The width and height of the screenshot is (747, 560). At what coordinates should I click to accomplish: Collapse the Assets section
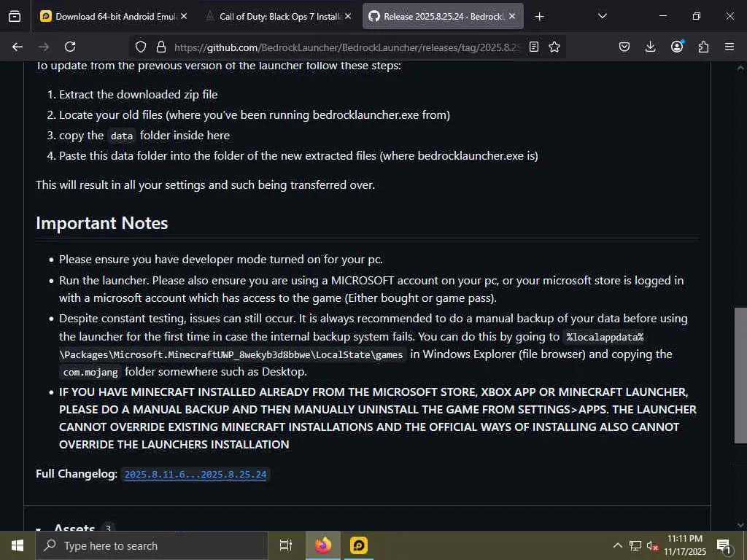(39, 528)
